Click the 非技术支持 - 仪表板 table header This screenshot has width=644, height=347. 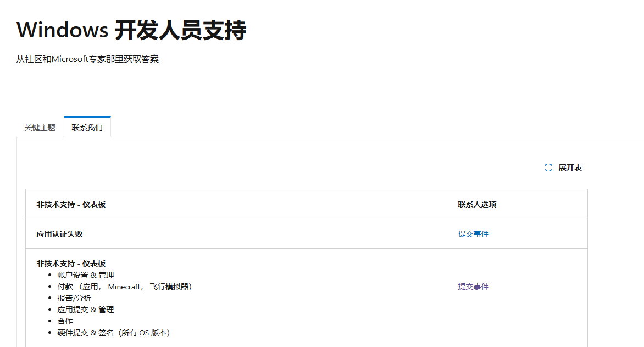pyautogui.click(x=71, y=204)
